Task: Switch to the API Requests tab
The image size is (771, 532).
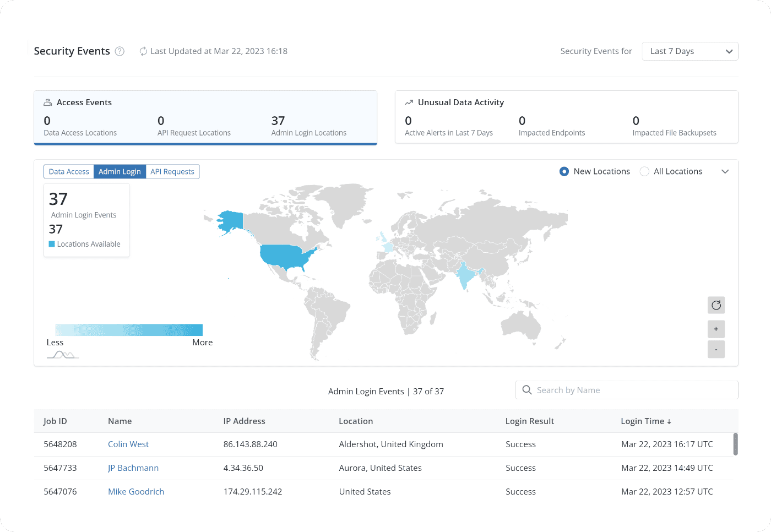Action: pyautogui.click(x=172, y=172)
